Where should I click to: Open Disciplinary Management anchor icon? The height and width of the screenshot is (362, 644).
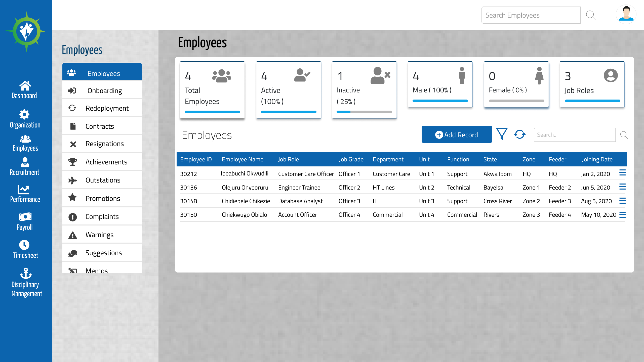pyautogui.click(x=26, y=273)
